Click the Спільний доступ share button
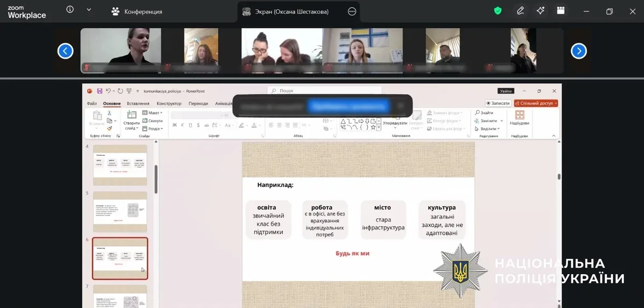 click(x=536, y=103)
